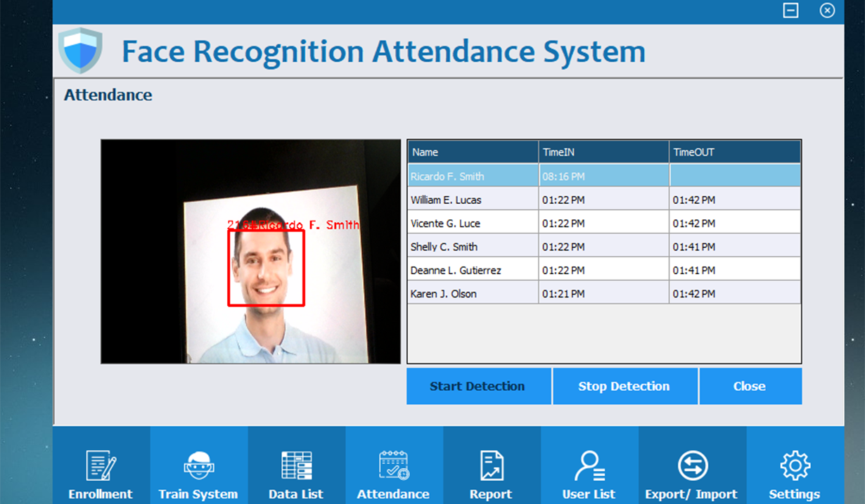Click the TimeIN column header

(603, 152)
